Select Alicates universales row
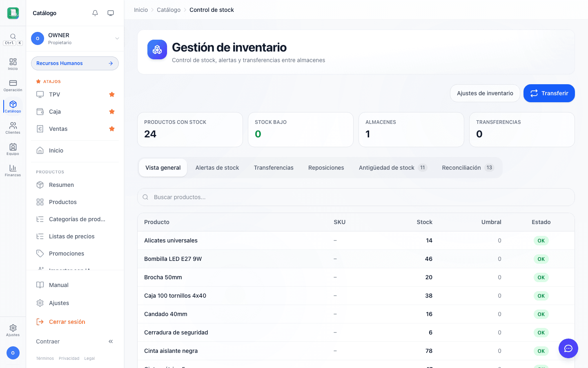 356,240
